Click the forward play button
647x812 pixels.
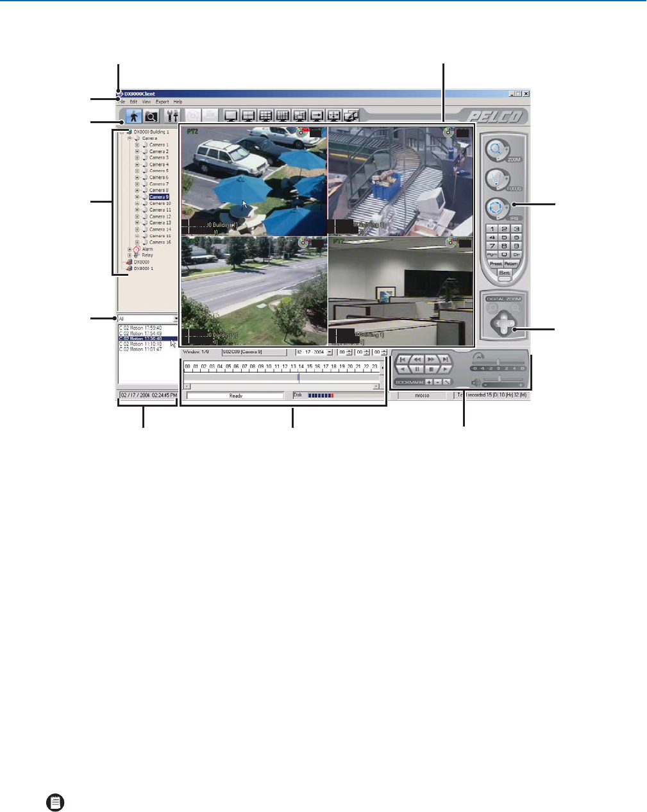[445, 369]
